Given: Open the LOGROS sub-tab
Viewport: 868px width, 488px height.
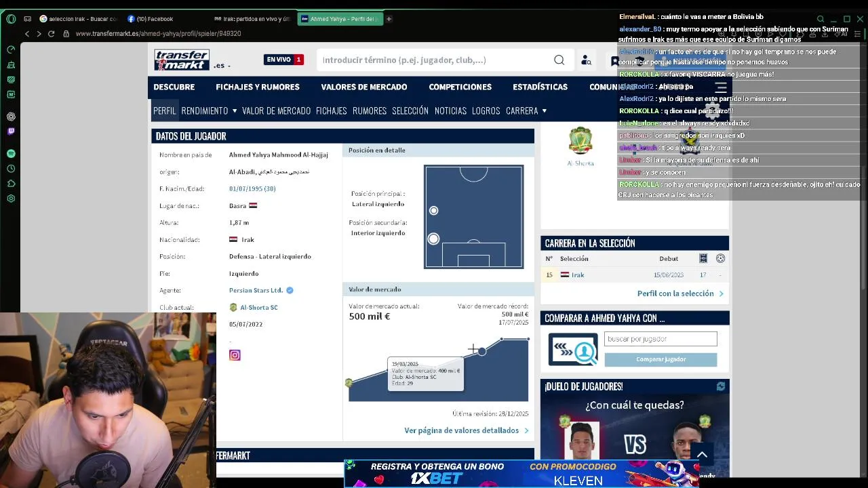Looking at the screenshot, I should pos(486,110).
